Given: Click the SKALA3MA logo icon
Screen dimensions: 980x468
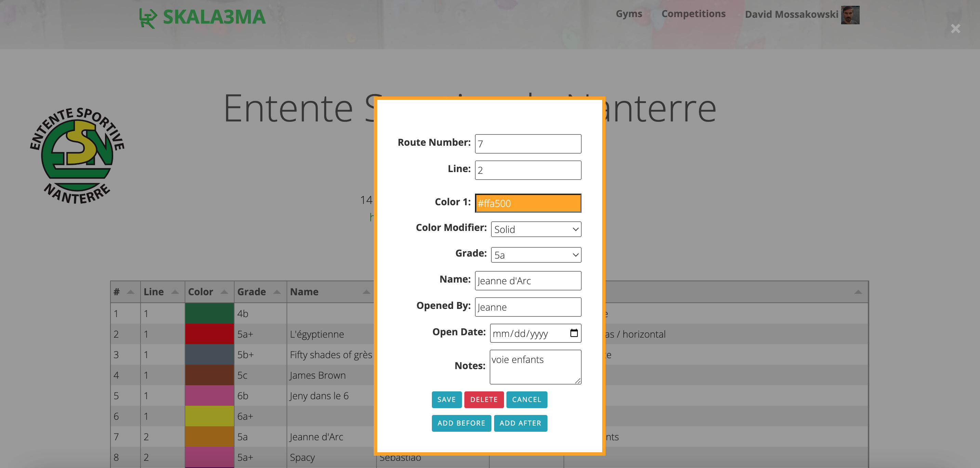Looking at the screenshot, I should coord(148,18).
